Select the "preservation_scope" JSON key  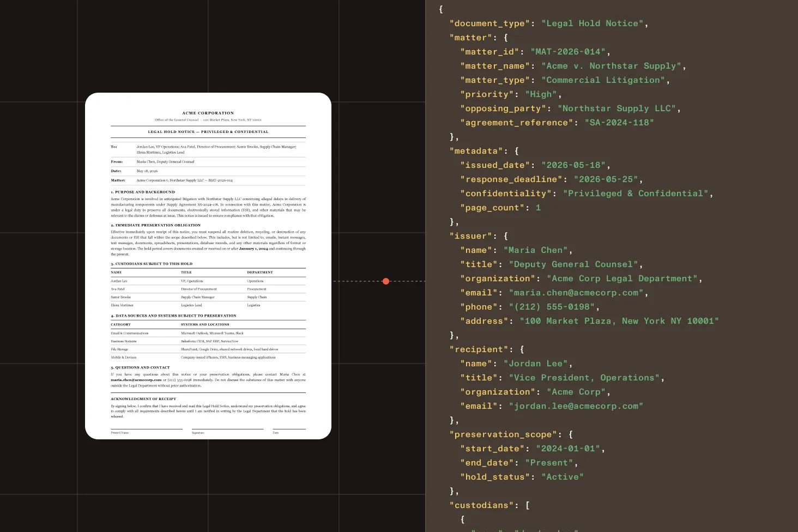click(504, 434)
